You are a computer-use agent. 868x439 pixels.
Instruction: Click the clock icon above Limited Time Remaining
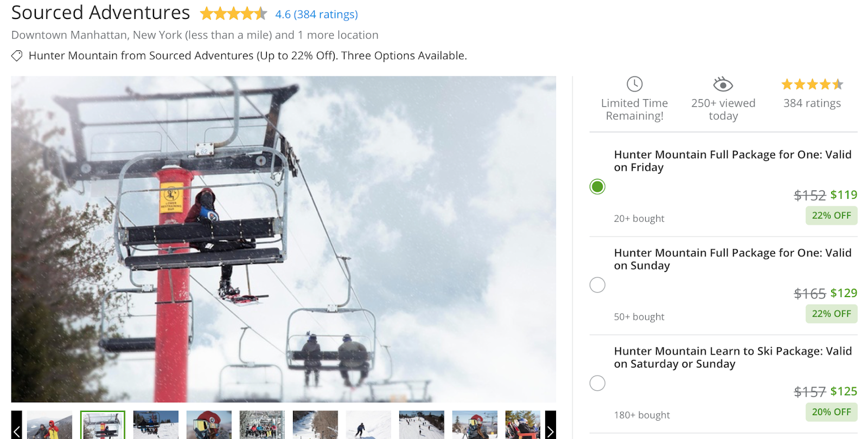pos(634,84)
